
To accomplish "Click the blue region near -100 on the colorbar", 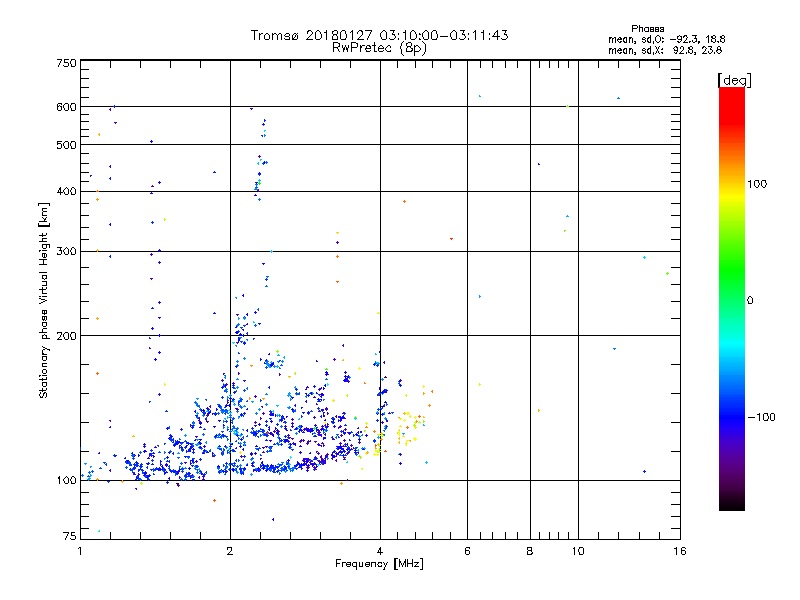I will click(732, 417).
